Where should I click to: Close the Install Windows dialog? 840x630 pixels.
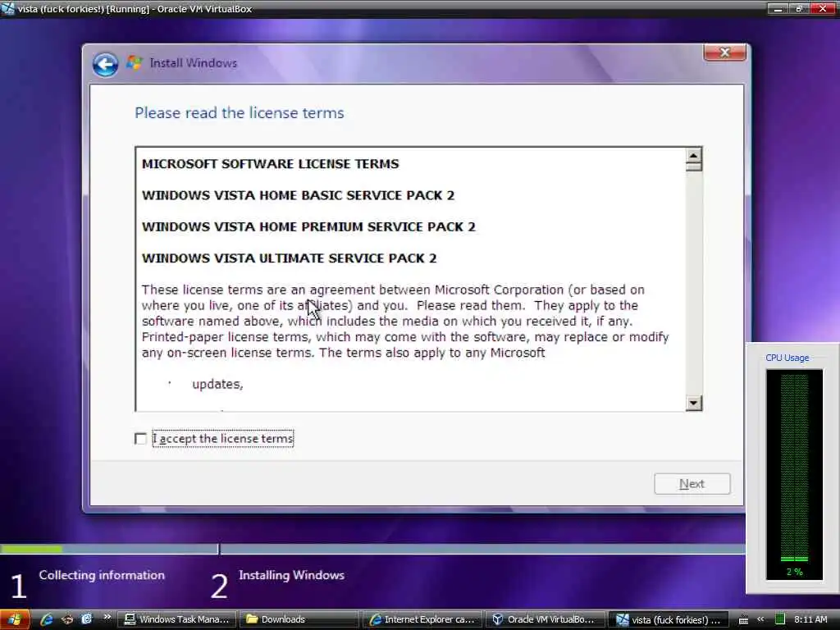click(724, 52)
